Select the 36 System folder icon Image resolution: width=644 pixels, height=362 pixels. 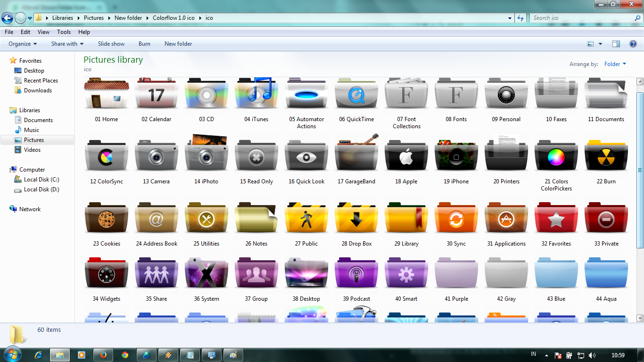[206, 273]
